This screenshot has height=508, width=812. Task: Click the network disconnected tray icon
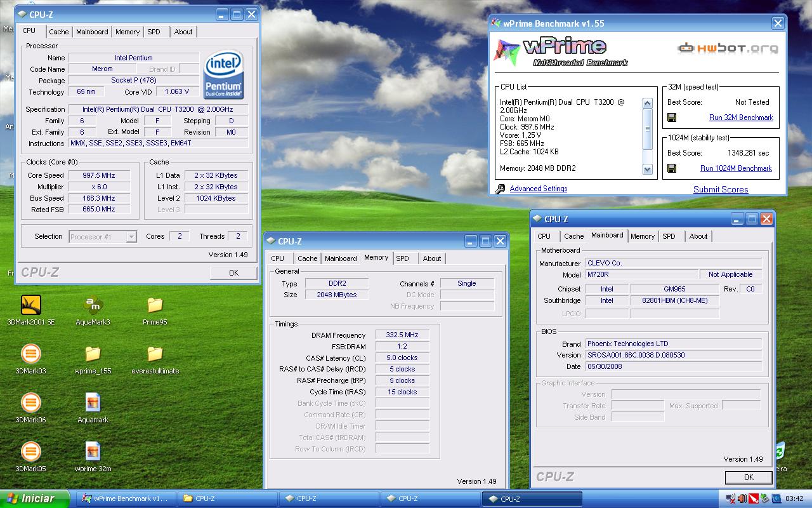pyautogui.click(x=731, y=498)
